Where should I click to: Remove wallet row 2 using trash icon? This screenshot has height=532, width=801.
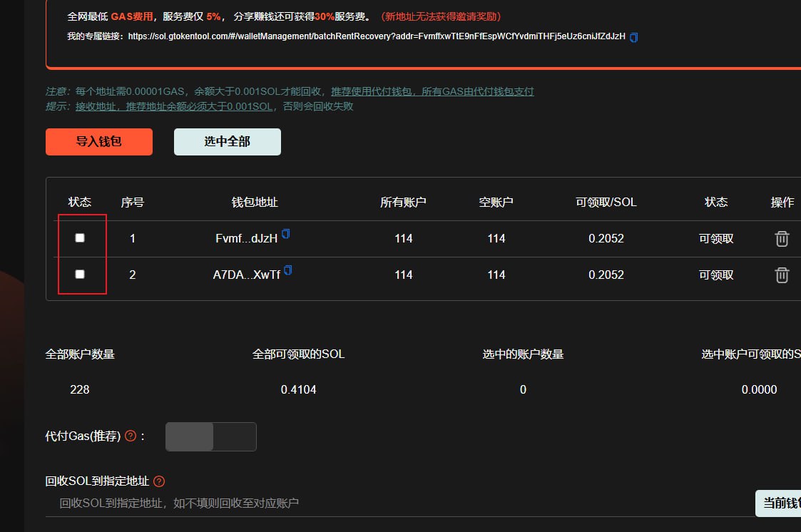[x=782, y=275]
